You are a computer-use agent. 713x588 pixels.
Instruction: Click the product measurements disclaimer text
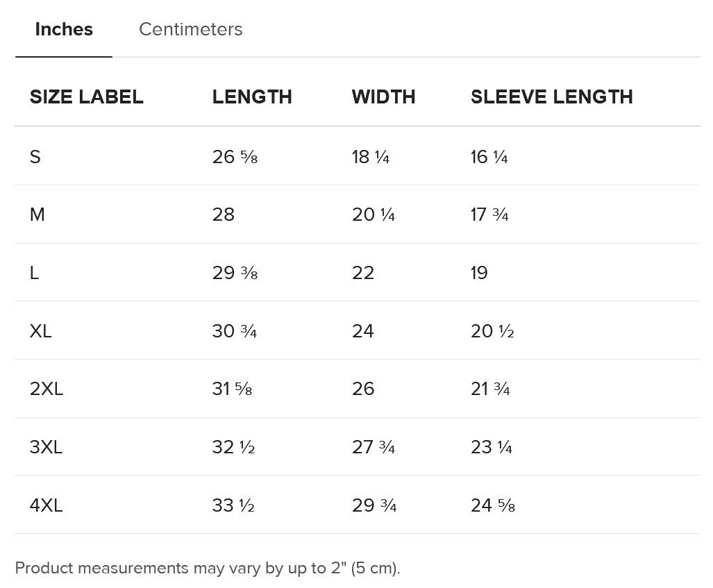pos(208,568)
